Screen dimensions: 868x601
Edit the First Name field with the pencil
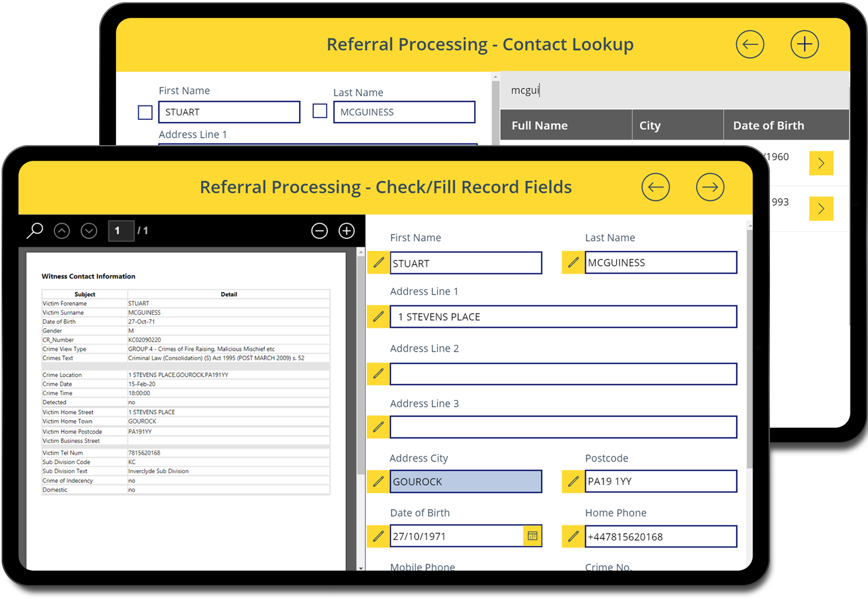pos(378,263)
